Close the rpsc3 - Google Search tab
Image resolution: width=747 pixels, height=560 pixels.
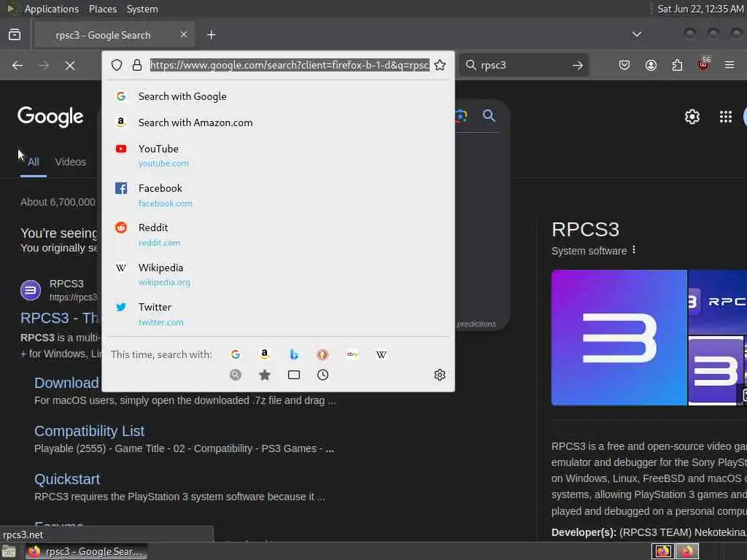pos(183,34)
